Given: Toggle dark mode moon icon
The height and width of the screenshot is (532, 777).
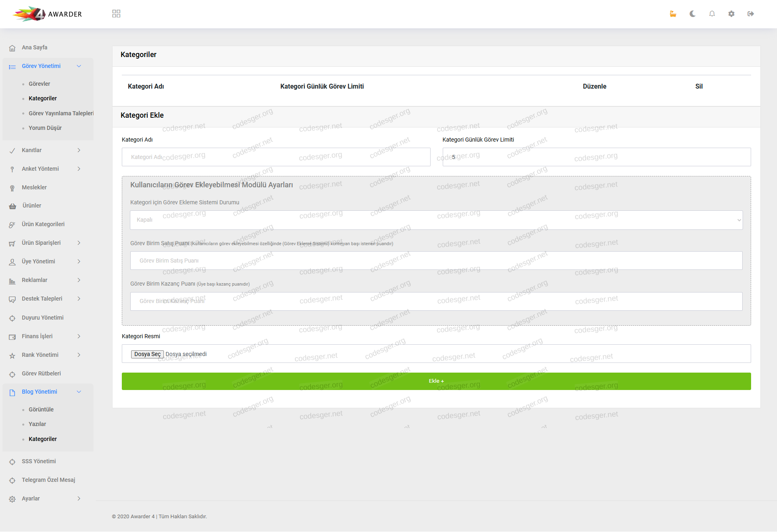Looking at the screenshot, I should click(692, 14).
